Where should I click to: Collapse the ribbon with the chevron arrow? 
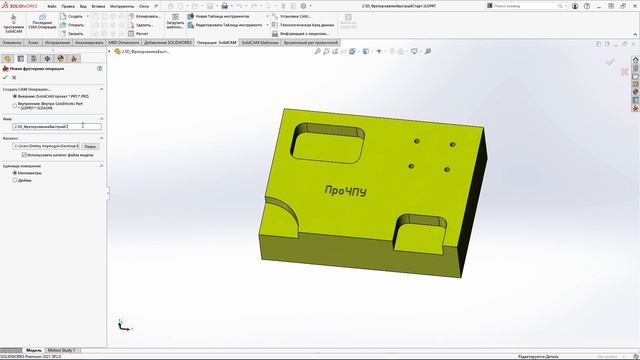pos(635,34)
